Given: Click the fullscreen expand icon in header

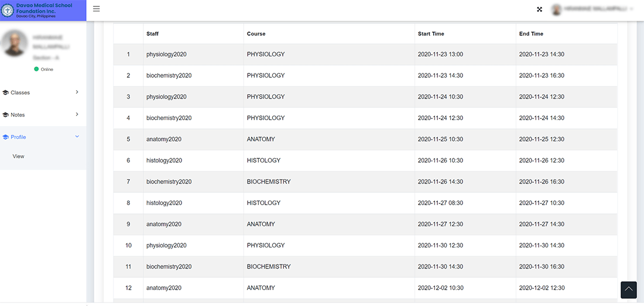Looking at the screenshot, I should click(540, 9).
